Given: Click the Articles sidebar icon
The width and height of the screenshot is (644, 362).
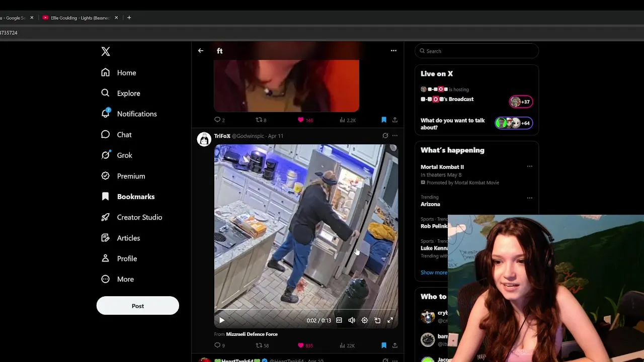Looking at the screenshot, I should point(105,238).
